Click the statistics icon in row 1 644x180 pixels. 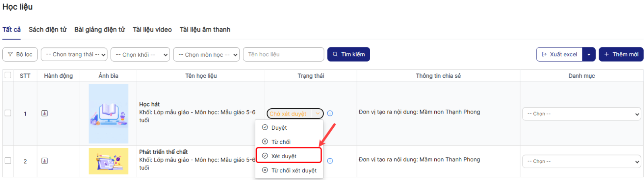45,114
